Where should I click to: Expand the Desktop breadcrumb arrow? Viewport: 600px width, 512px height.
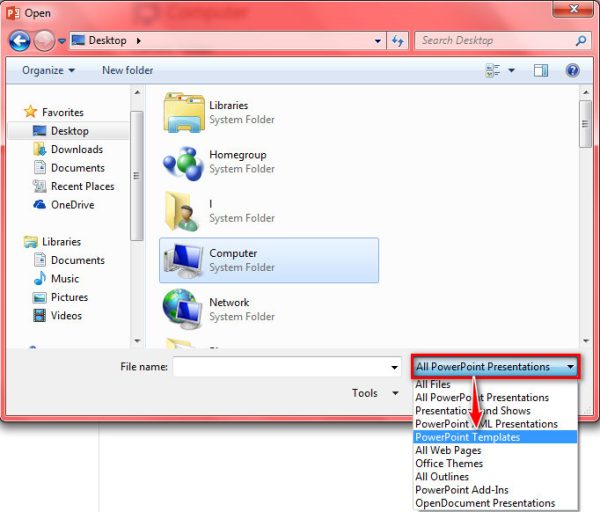pos(139,41)
